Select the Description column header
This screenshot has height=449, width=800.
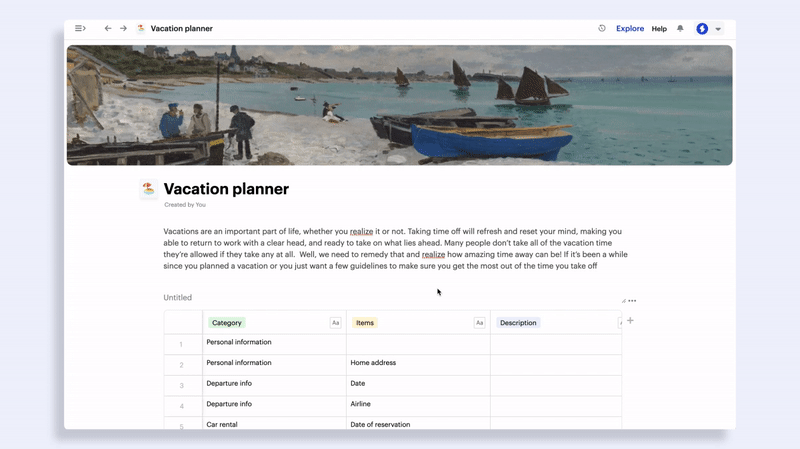coord(518,323)
